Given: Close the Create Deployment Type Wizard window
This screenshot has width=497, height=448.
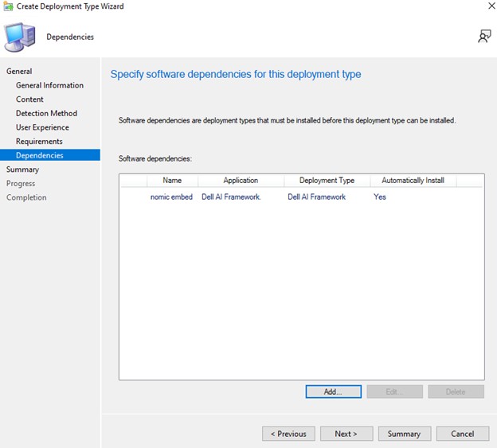Looking at the screenshot, I should coord(487,6).
